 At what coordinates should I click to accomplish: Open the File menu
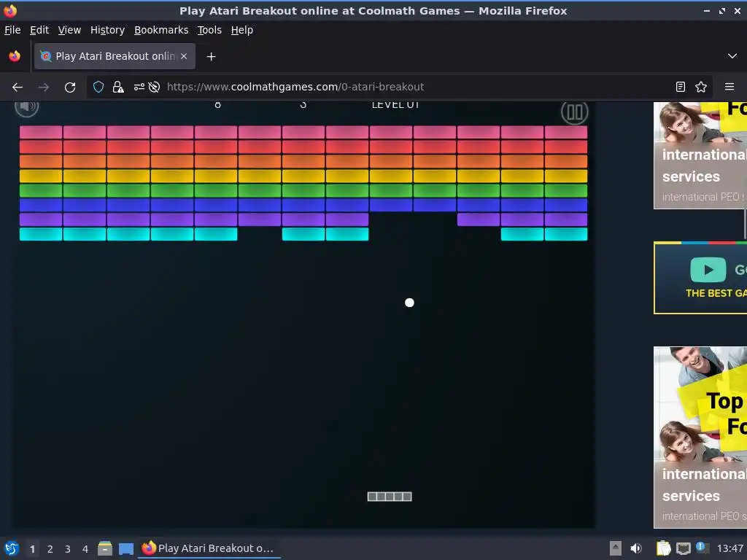12,30
